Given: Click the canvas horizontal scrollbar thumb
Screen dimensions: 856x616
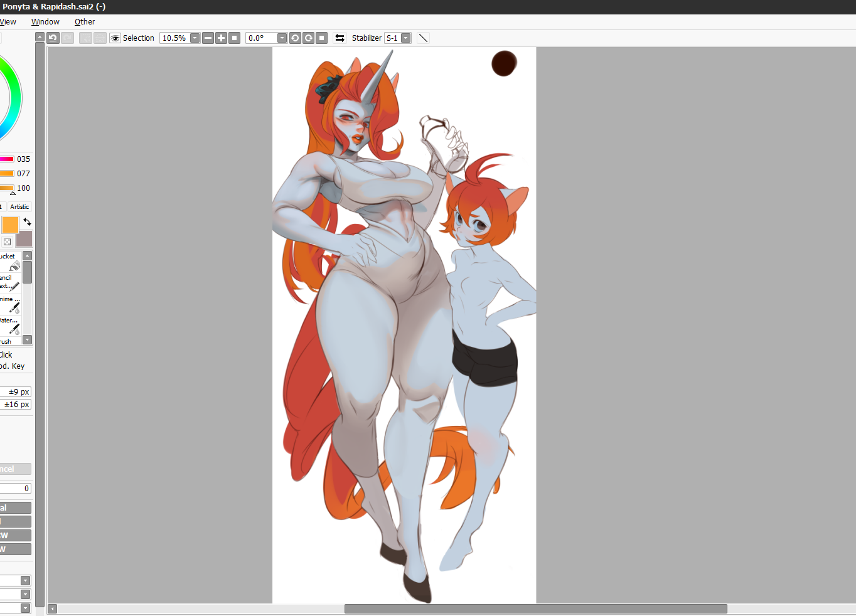Looking at the screenshot, I should (536, 608).
